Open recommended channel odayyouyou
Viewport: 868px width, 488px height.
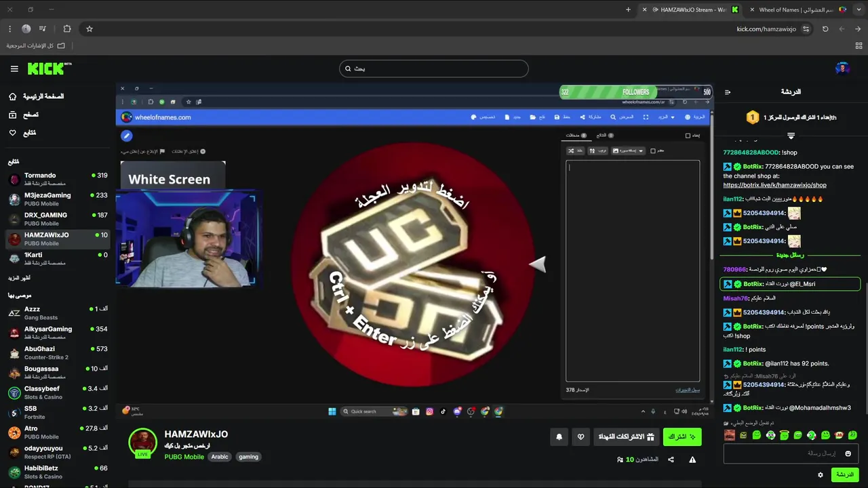pos(57,452)
